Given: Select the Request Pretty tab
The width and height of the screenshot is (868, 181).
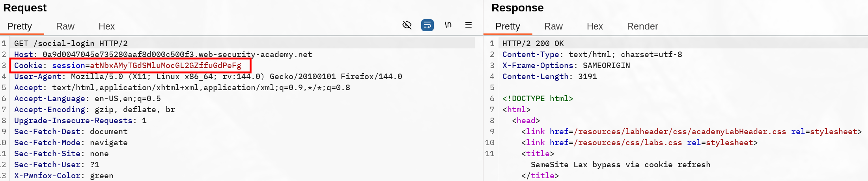Looking at the screenshot, I should tap(19, 26).
